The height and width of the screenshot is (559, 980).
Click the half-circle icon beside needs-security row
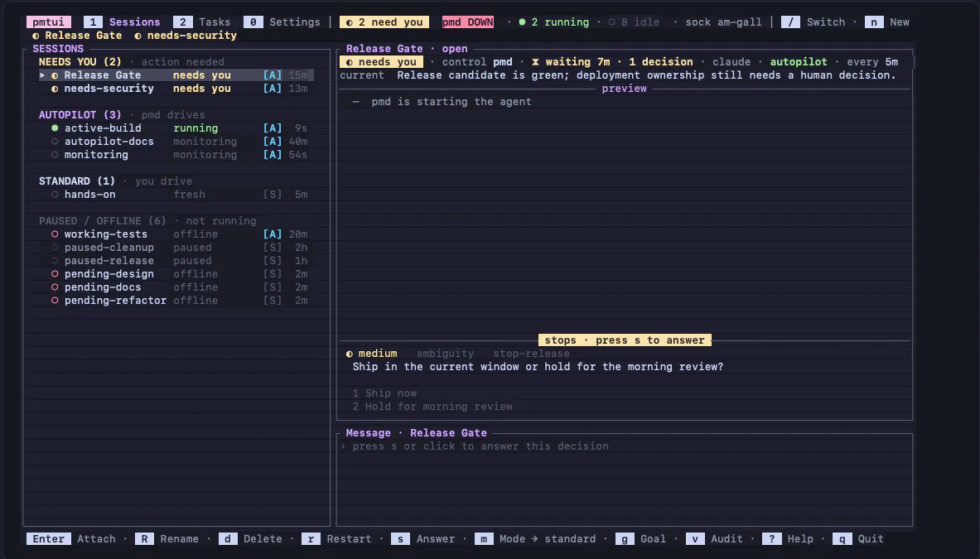coord(55,89)
